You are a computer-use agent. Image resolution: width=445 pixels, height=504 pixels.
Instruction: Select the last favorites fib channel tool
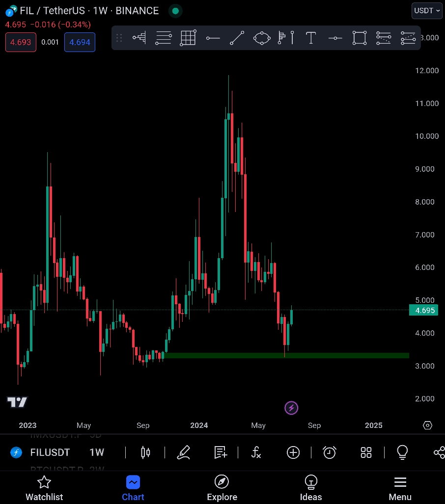(408, 38)
